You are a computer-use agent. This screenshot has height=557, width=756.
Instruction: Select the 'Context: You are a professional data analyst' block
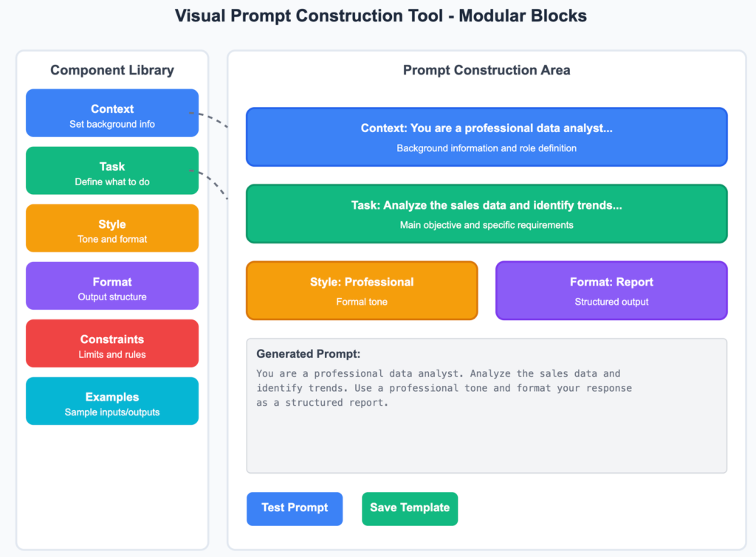[x=487, y=136]
